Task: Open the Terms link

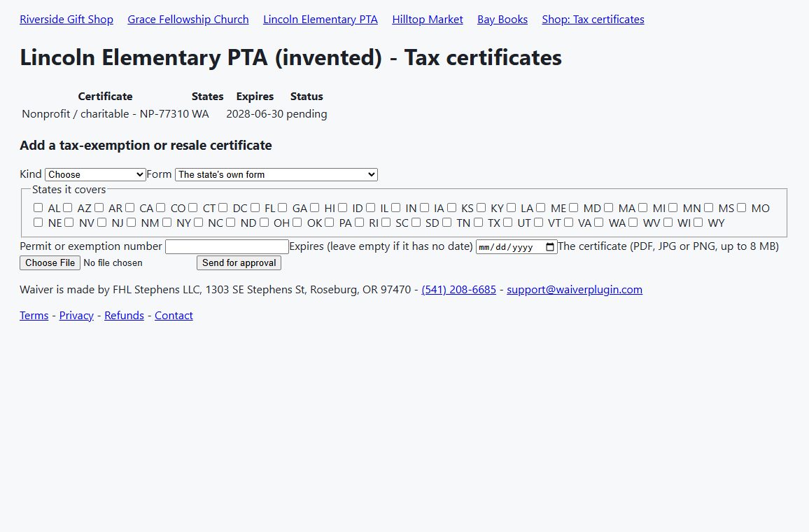Action: [x=34, y=315]
